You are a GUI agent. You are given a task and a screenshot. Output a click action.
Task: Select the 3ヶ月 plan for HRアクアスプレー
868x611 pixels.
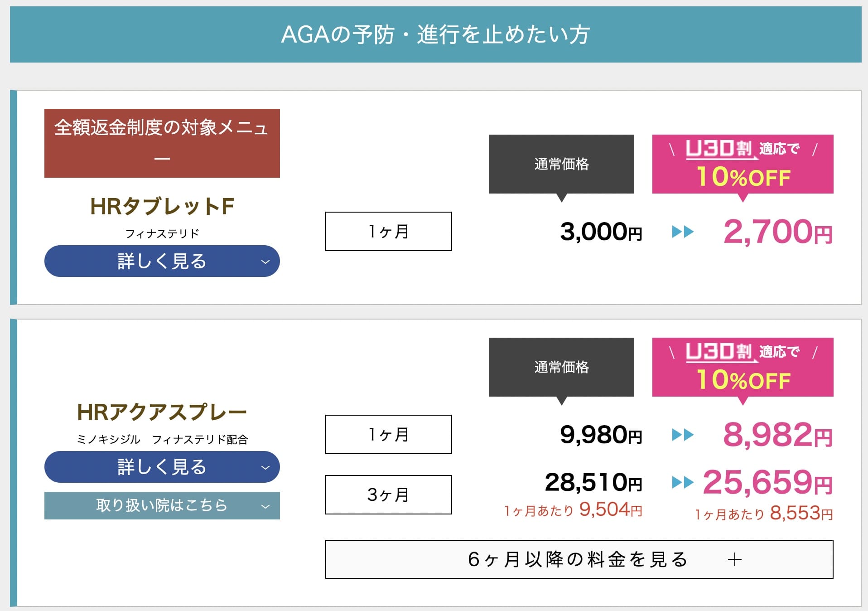(x=388, y=495)
